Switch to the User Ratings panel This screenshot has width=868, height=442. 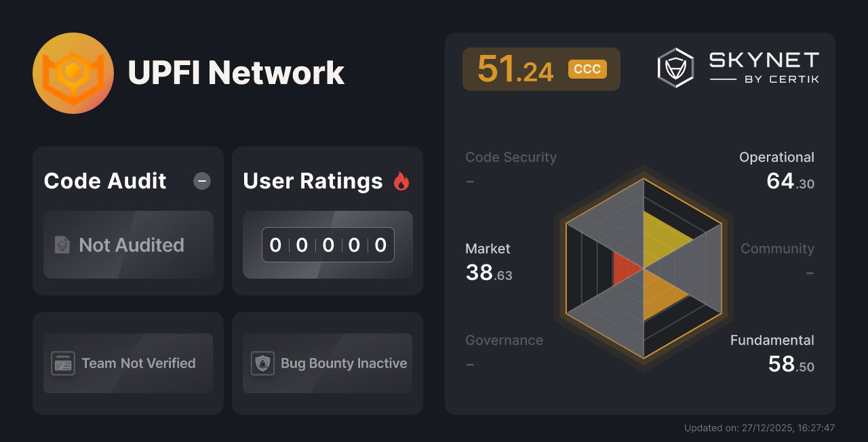[313, 181]
